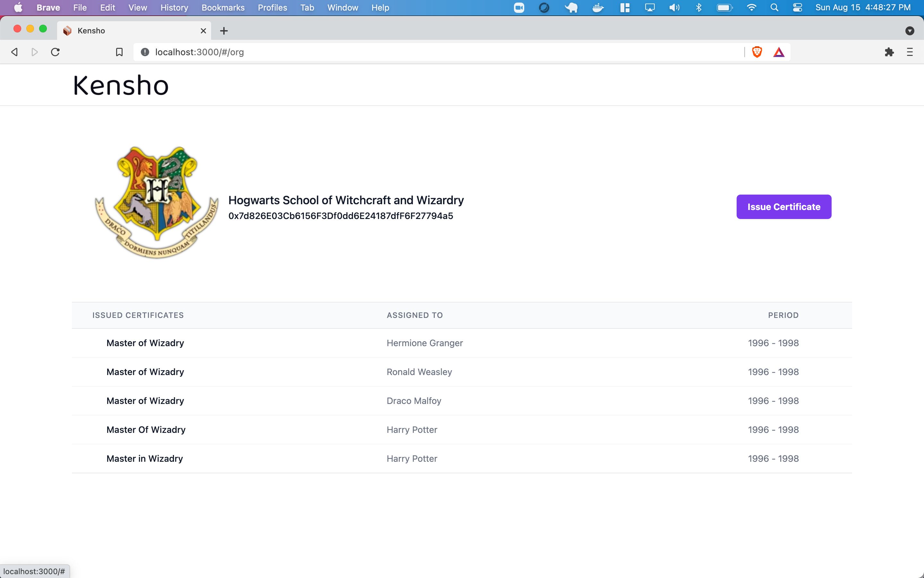924x578 pixels.
Task: Open the tab search dropdown arrow
Action: [910, 31]
